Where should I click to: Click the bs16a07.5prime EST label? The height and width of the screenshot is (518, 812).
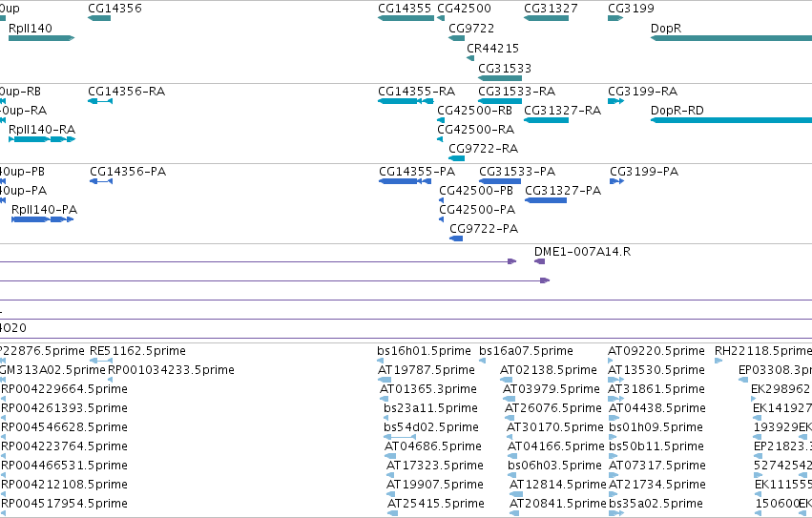click(526, 351)
